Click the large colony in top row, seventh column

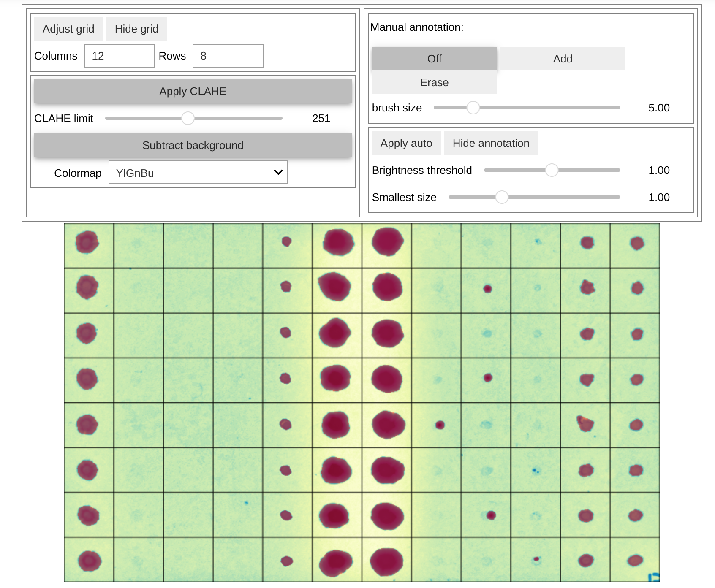tap(387, 241)
